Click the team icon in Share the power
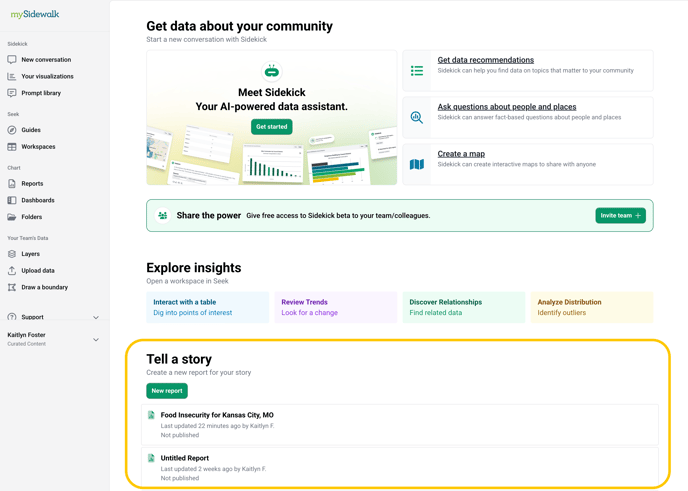 point(163,215)
